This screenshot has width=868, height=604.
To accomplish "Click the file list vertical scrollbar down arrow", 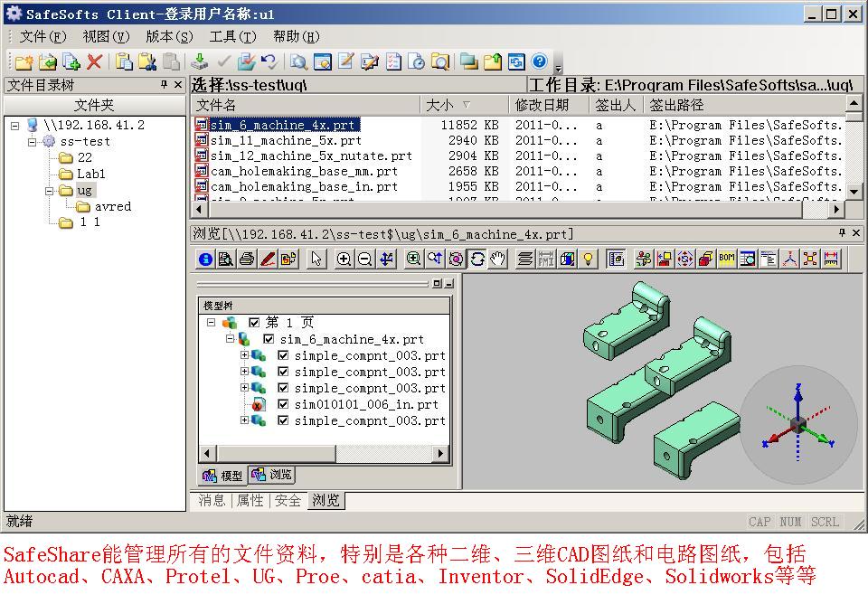I will coord(854,192).
